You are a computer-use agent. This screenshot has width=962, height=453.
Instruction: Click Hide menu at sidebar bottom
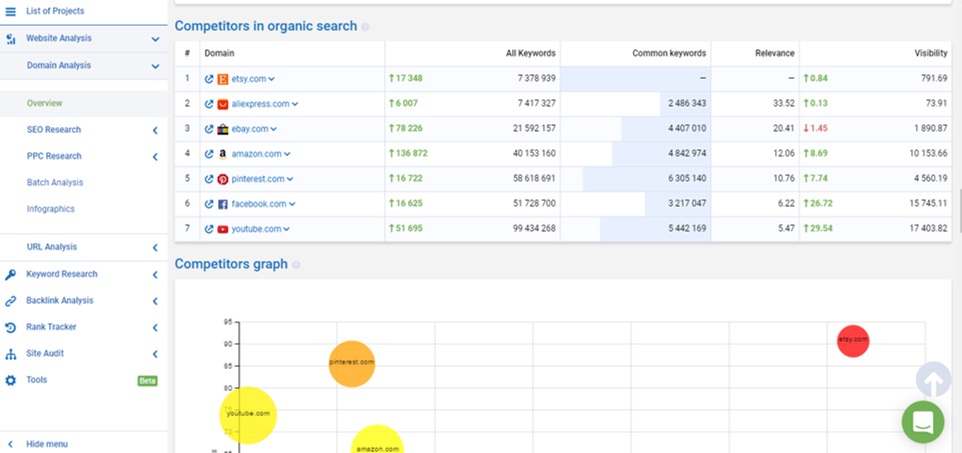(x=47, y=444)
